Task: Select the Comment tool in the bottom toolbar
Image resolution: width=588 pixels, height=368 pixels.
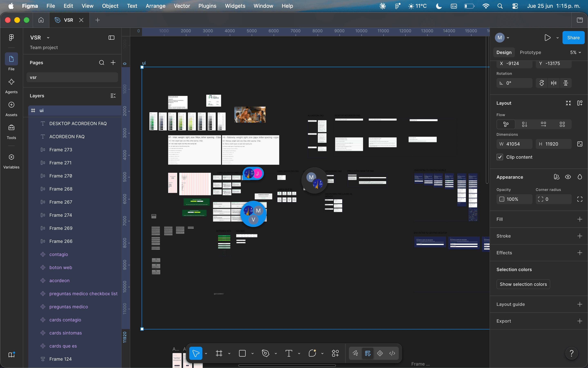Action: pos(312,353)
